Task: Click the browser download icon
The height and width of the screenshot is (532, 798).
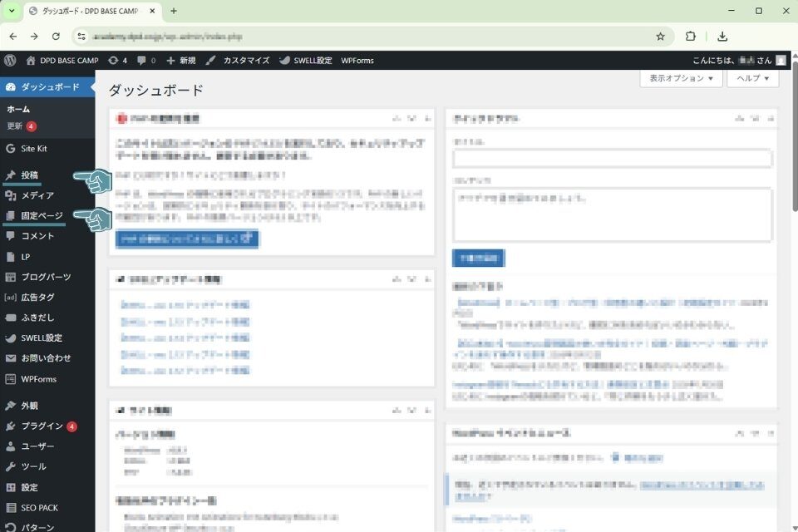Action: (x=722, y=37)
